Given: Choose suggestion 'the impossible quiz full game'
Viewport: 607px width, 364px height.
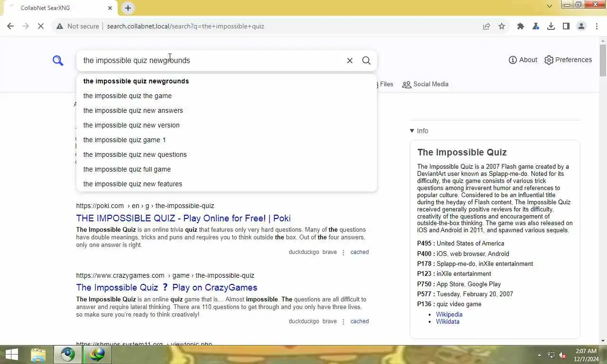Looking at the screenshot, I should pos(227,169).
